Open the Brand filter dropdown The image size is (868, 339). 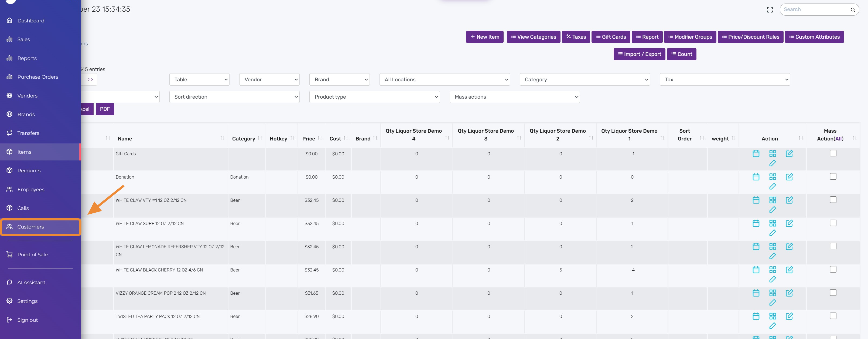[339, 80]
